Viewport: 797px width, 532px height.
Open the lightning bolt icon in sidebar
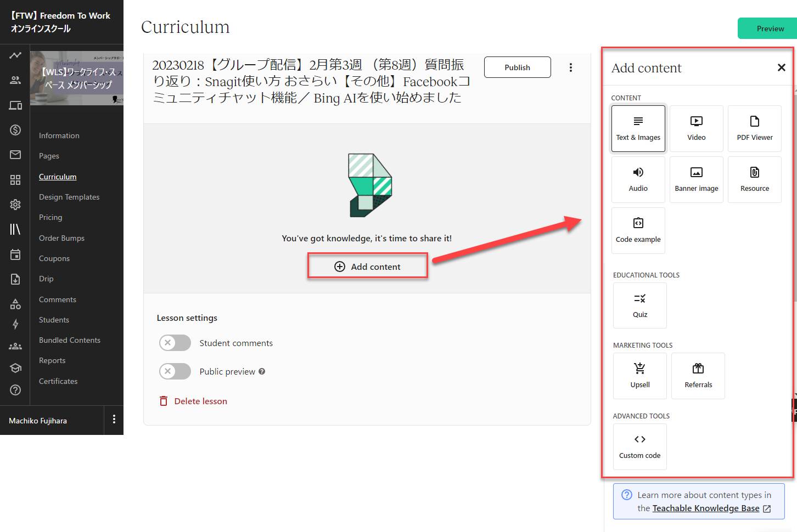tap(15, 324)
